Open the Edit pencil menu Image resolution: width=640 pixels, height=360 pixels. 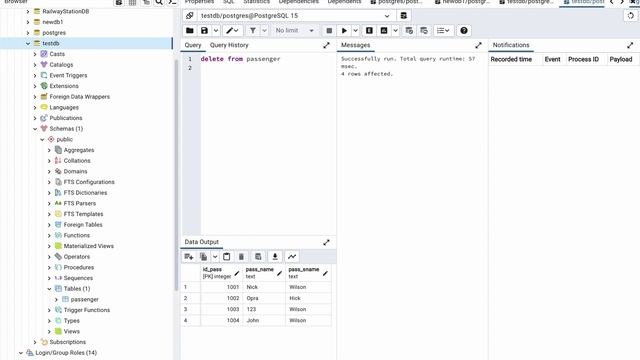(x=233, y=31)
